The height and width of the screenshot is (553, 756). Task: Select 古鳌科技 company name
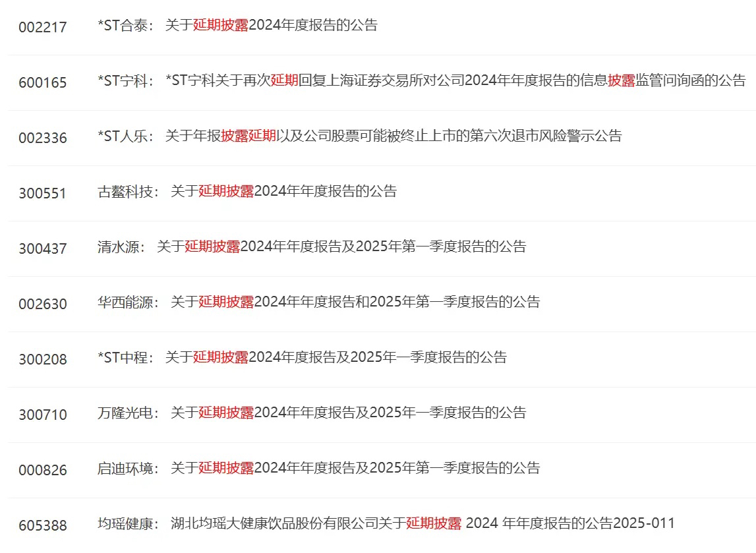click(129, 191)
